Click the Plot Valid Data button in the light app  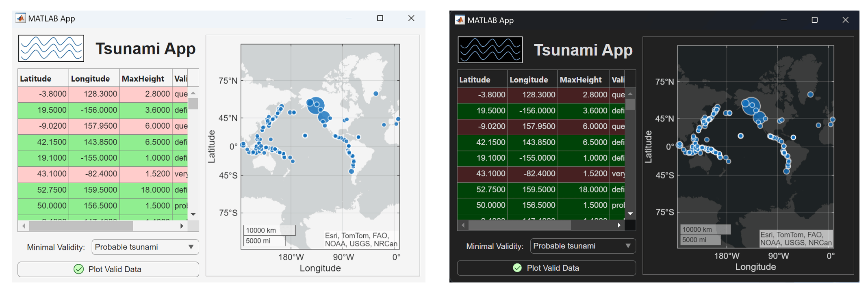pyautogui.click(x=108, y=269)
